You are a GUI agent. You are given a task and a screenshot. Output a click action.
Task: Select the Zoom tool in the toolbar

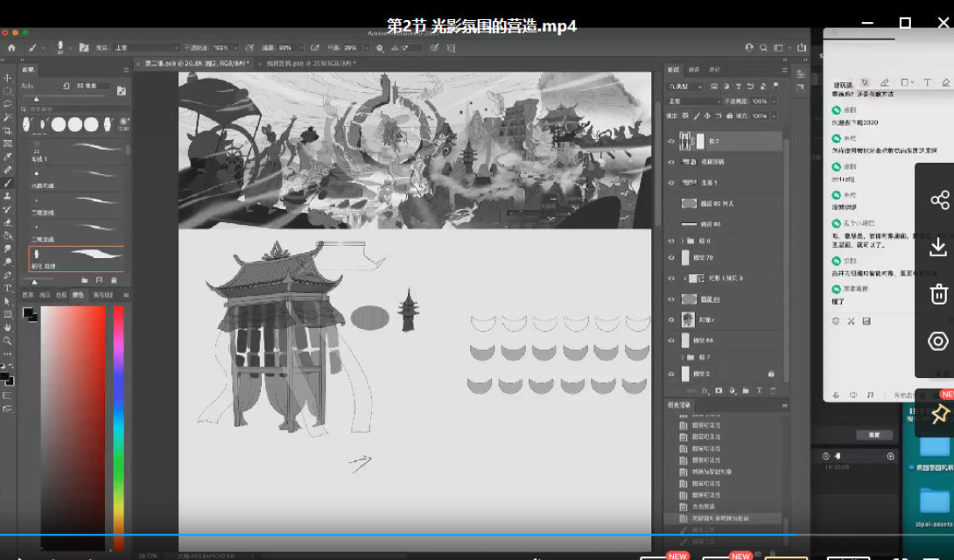[7, 340]
